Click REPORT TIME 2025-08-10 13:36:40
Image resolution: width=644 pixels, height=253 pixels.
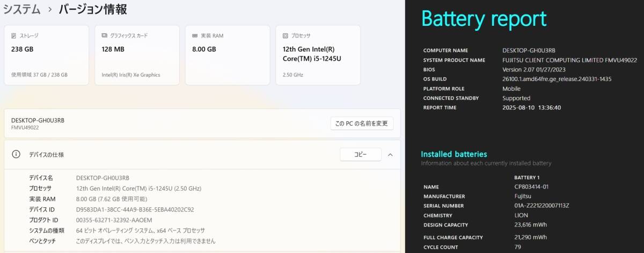pyautogui.click(x=532, y=107)
